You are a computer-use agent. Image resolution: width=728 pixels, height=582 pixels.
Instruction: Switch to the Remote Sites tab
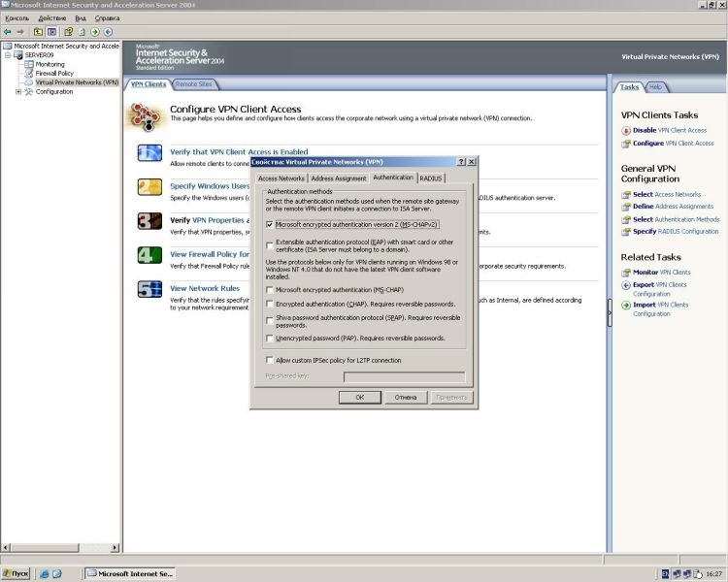click(193, 84)
